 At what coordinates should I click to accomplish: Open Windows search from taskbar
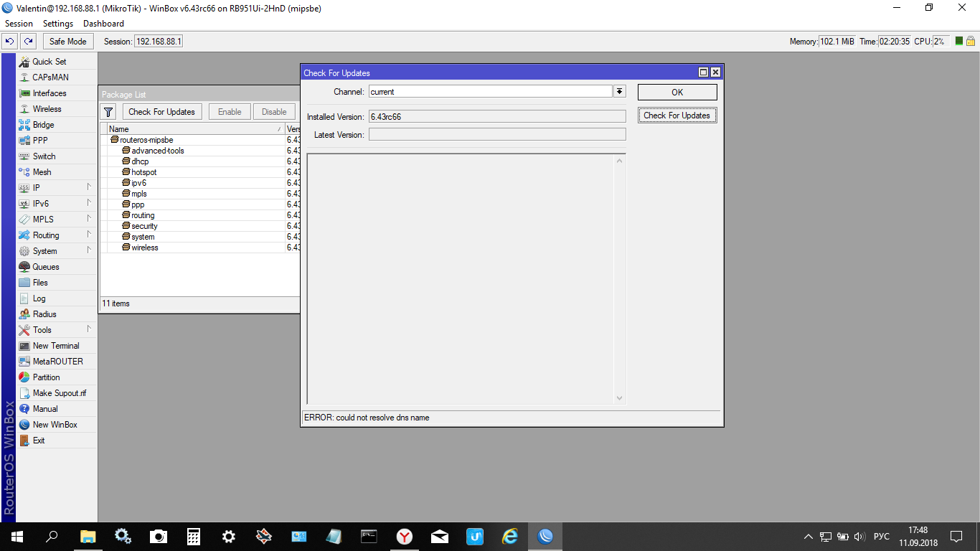click(x=52, y=536)
